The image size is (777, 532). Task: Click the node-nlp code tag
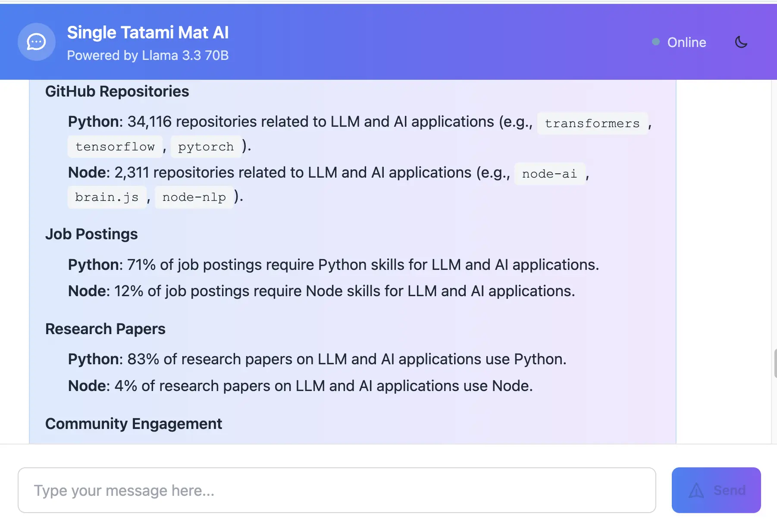194,197
